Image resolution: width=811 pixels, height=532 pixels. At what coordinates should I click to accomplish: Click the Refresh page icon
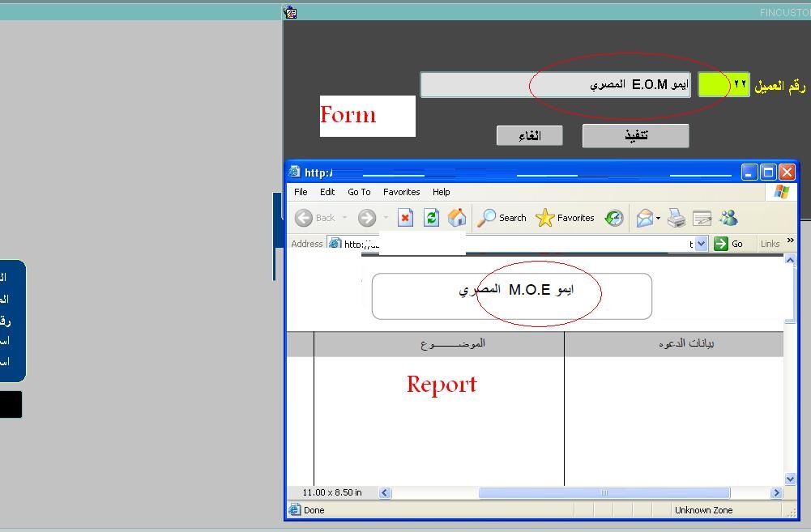[431, 218]
